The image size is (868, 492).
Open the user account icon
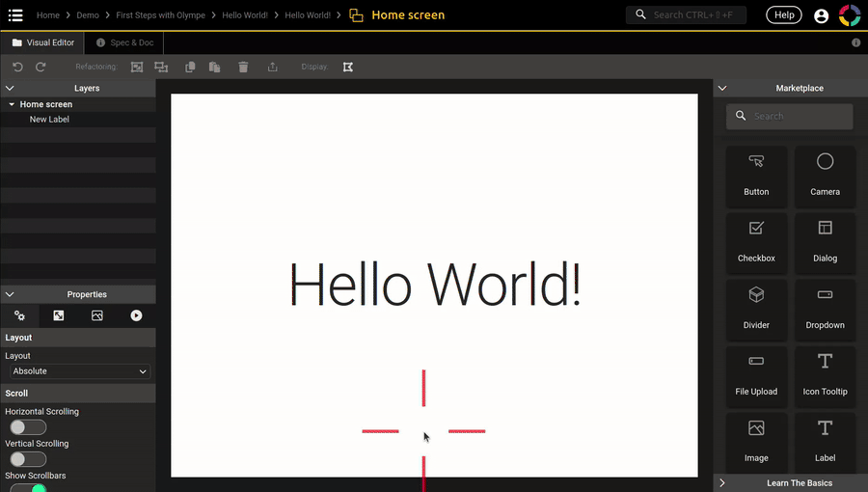tap(821, 15)
